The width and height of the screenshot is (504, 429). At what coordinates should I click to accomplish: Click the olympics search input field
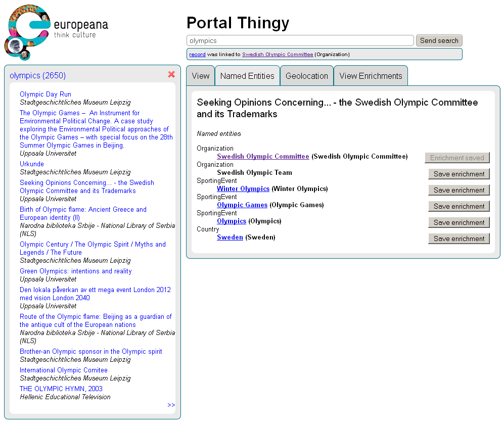300,41
